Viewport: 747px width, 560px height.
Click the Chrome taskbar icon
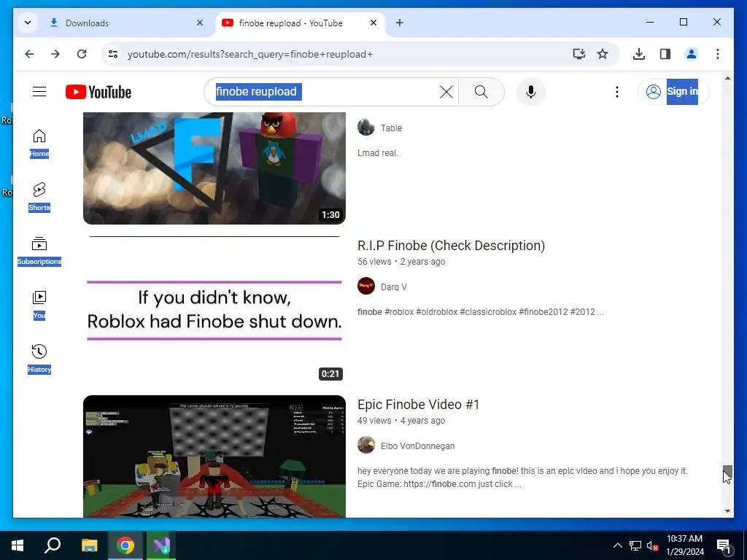[125, 545]
